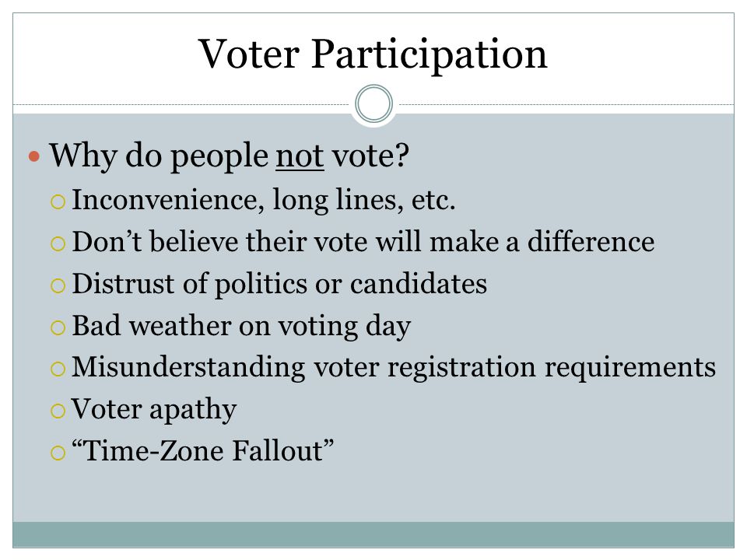
Task: Click the bullet circle beside Misunderstanding line
Action: pos(58,369)
